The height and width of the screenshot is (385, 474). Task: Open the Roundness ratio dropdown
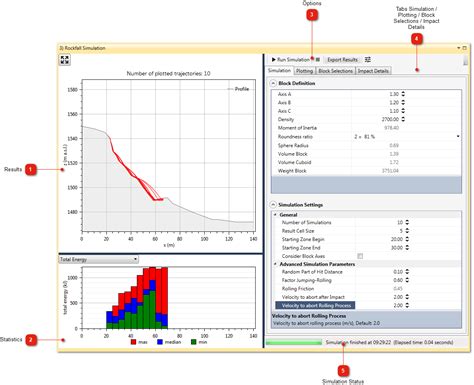click(458, 137)
